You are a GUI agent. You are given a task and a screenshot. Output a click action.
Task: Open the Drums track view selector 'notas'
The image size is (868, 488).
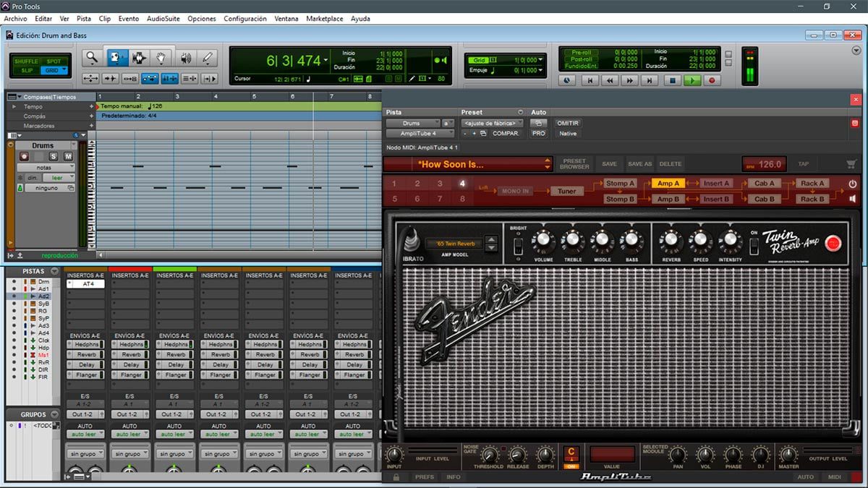click(45, 167)
